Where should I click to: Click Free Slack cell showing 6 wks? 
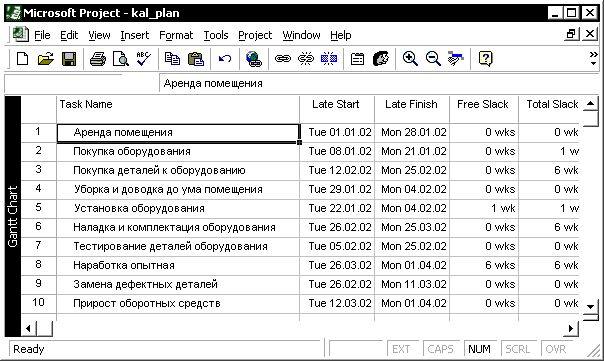tap(484, 265)
